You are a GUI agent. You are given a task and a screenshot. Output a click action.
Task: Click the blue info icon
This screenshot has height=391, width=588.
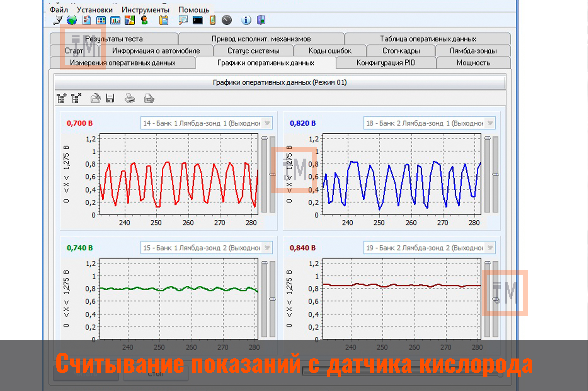(246, 20)
